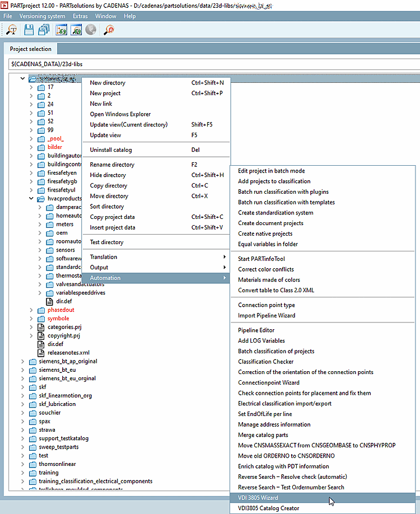The width and height of the screenshot is (420, 514).
Task: Select VDI3805 Catalog Creator
Action: point(323,508)
